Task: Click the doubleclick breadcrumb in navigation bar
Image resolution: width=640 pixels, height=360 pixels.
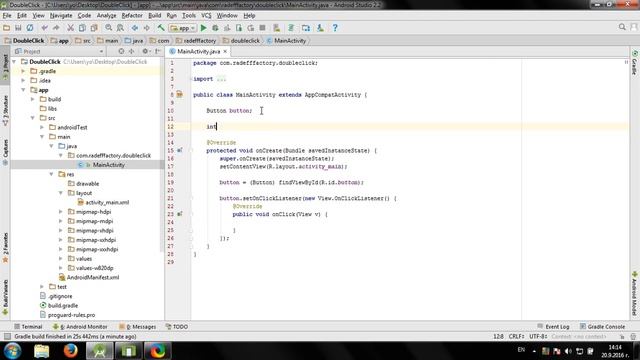Action: coord(242,41)
